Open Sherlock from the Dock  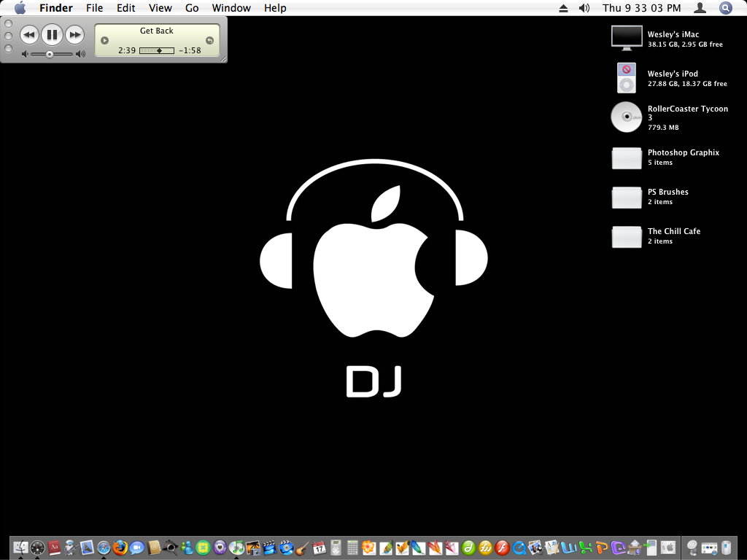[170, 548]
